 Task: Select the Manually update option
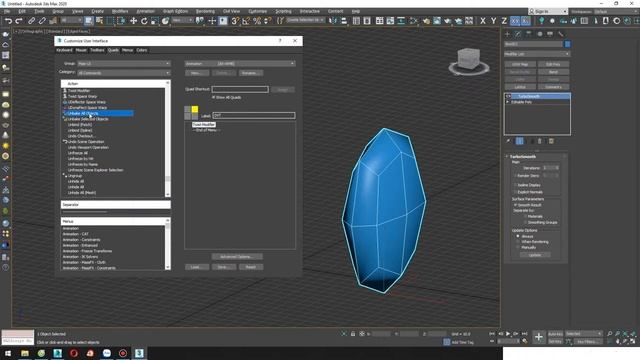click(x=518, y=247)
